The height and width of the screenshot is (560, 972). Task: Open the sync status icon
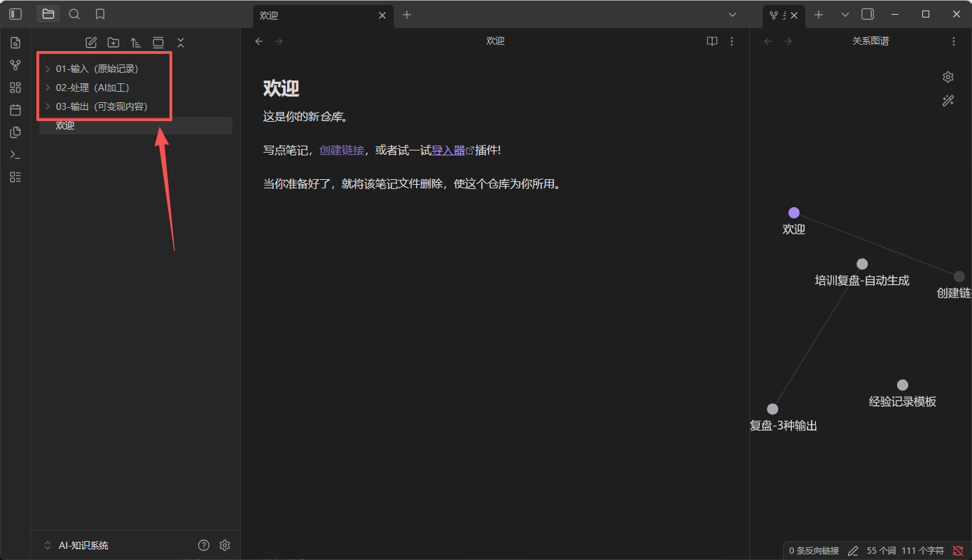(x=958, y=551)
